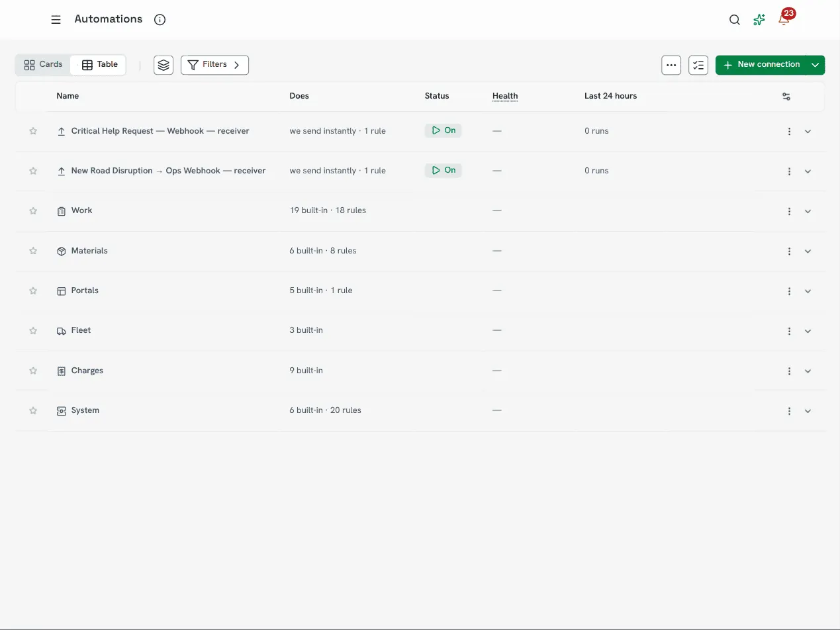
Task: Open the Charges group name
Action: [87, 371]
